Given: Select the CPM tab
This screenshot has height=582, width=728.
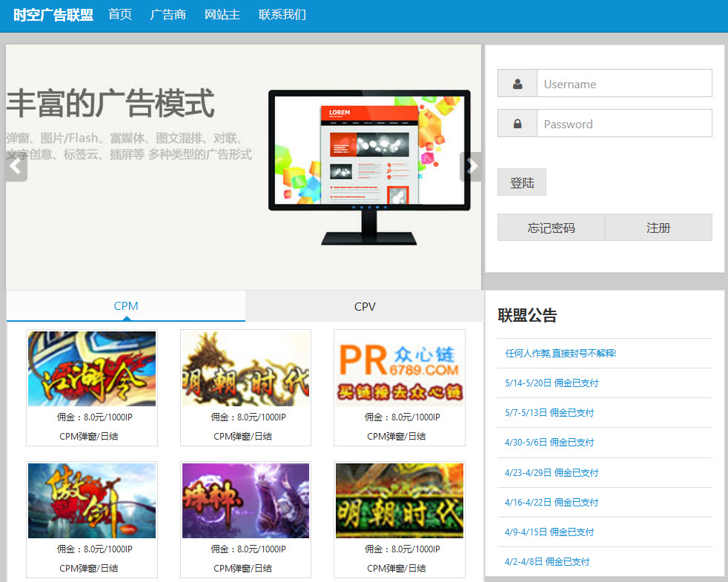Looking at the screenshot, I should click(126, 306).
